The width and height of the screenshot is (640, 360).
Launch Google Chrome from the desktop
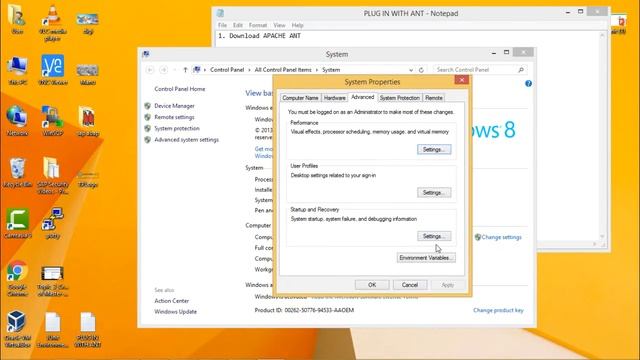pyautogui.click(x=17, y=278)
